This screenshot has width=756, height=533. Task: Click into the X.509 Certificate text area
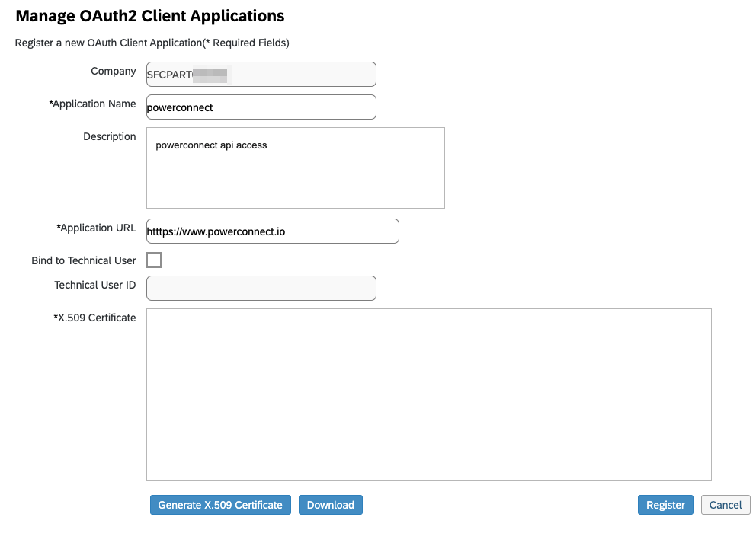(428, 394)
